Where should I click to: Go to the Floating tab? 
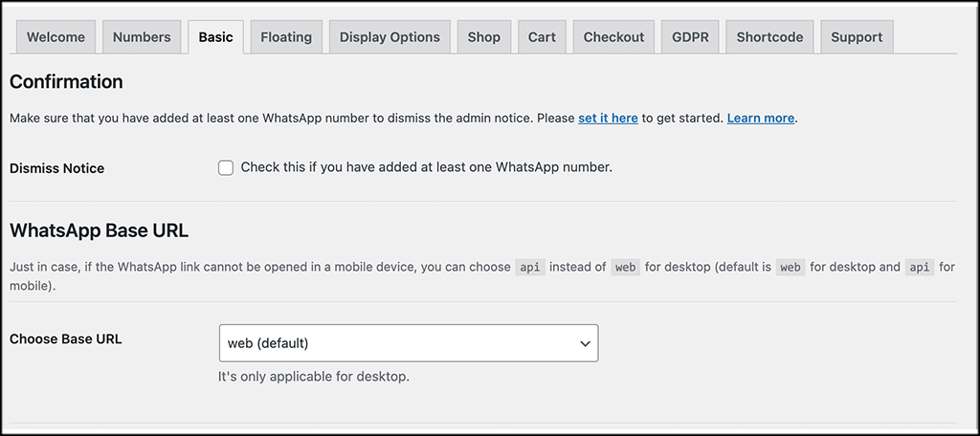coord(286,37)
